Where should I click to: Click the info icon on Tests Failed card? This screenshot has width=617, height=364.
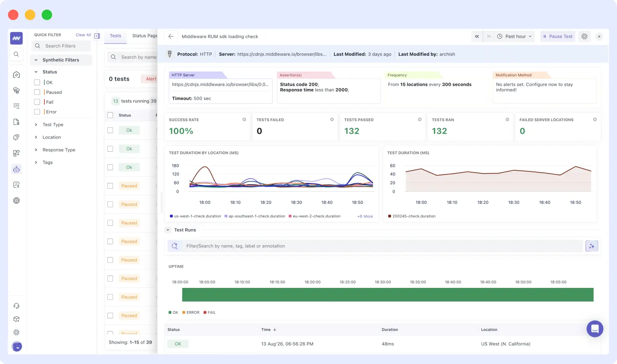point(332,120)
